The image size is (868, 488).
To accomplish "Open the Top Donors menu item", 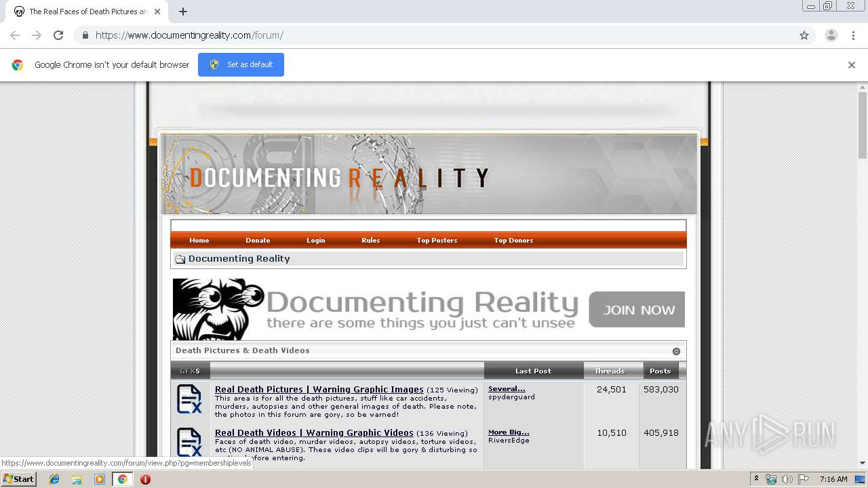I will 513,241.
